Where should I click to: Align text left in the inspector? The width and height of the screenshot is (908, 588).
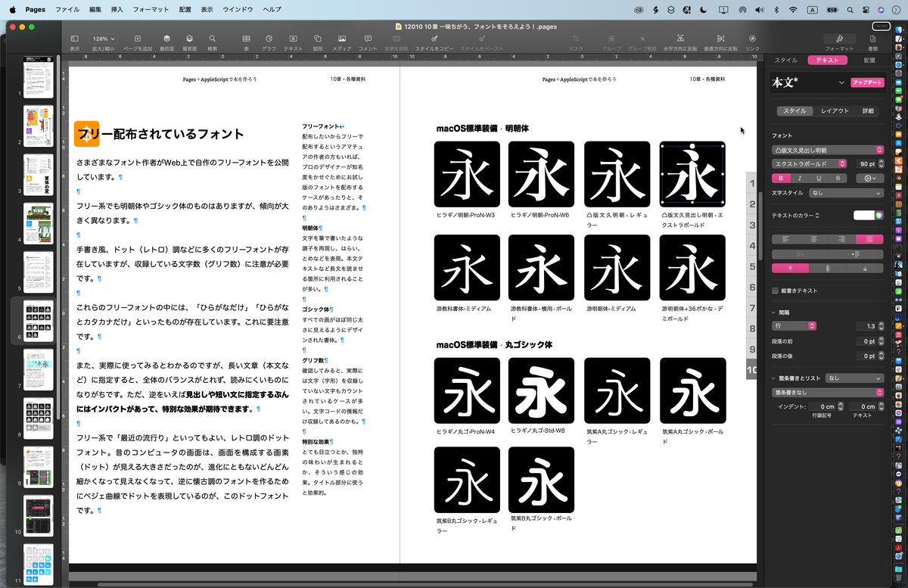click(785, 238)
